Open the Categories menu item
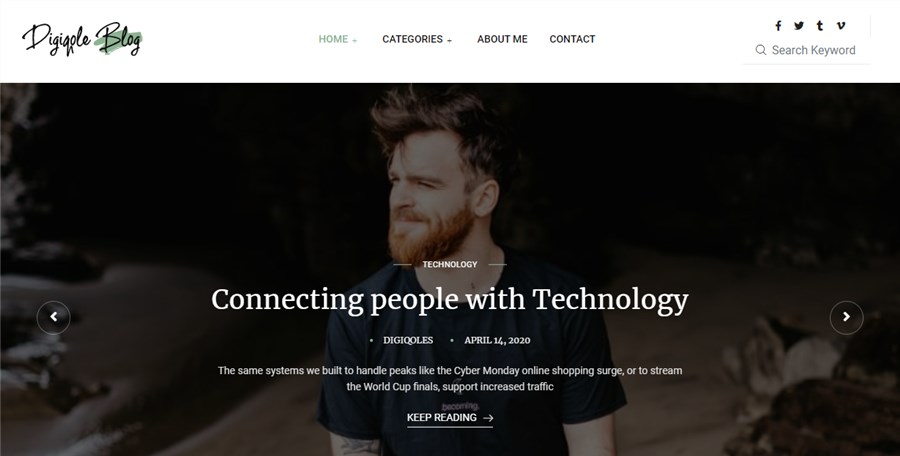 pos(413,39)
